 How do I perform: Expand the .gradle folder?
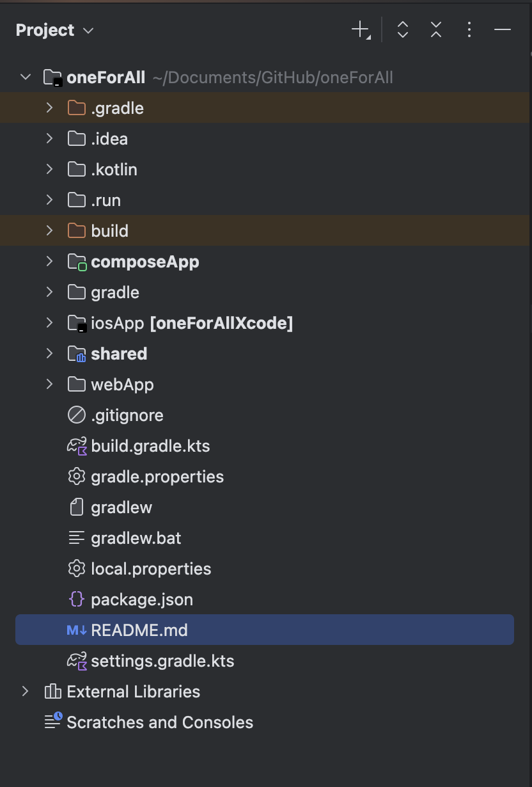pos(49,108)
